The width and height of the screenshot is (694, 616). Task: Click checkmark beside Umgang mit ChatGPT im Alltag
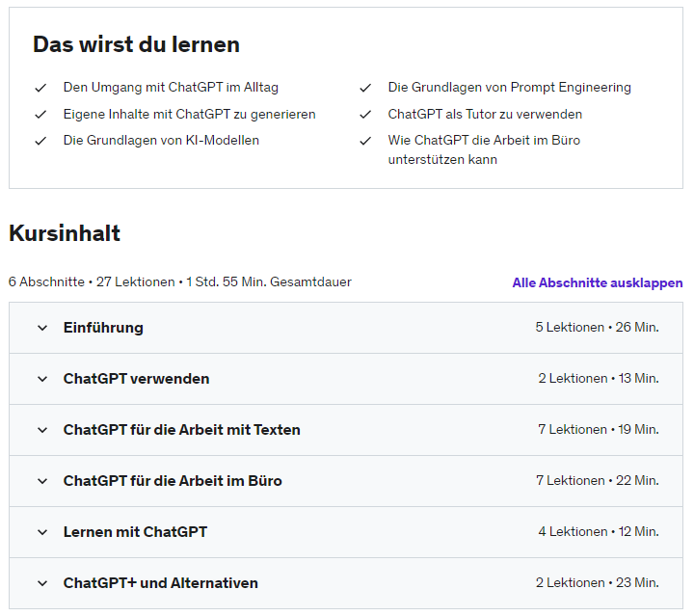pyautogui.click(x=40, y=88)
